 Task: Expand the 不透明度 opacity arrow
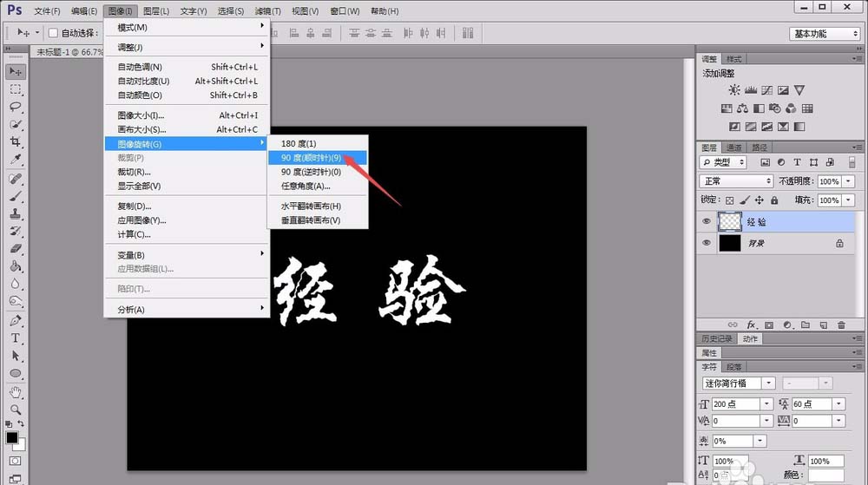[x=848, y=181]
